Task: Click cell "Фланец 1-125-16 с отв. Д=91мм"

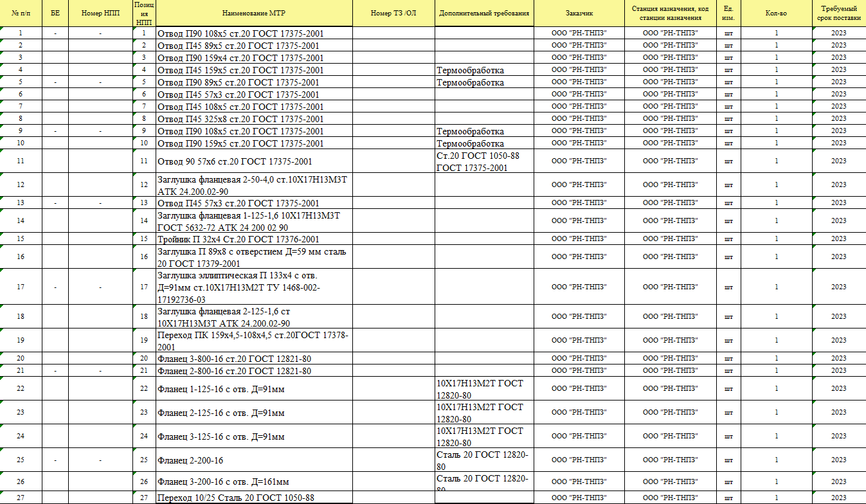Action: coord(254,389)
